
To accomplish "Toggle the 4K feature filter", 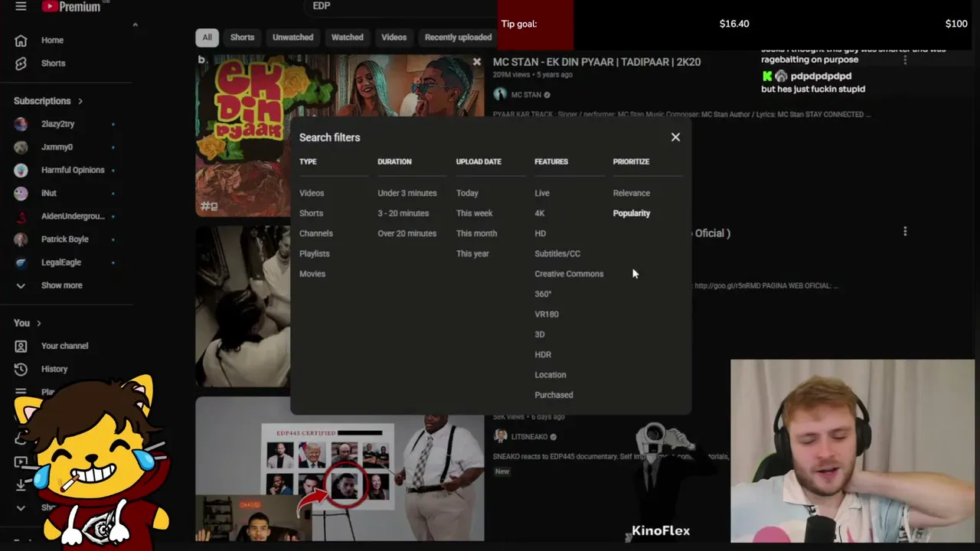I will [x=540, y=213].
